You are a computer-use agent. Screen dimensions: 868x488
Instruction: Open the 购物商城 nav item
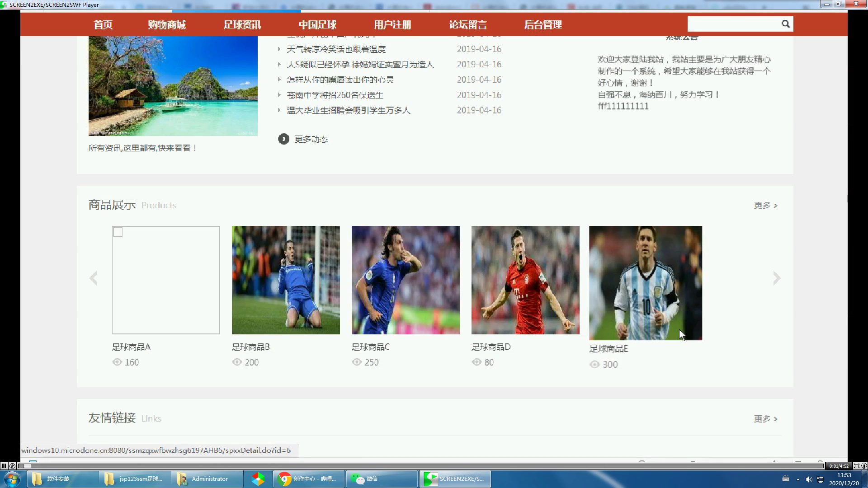[x=167, y=25]
